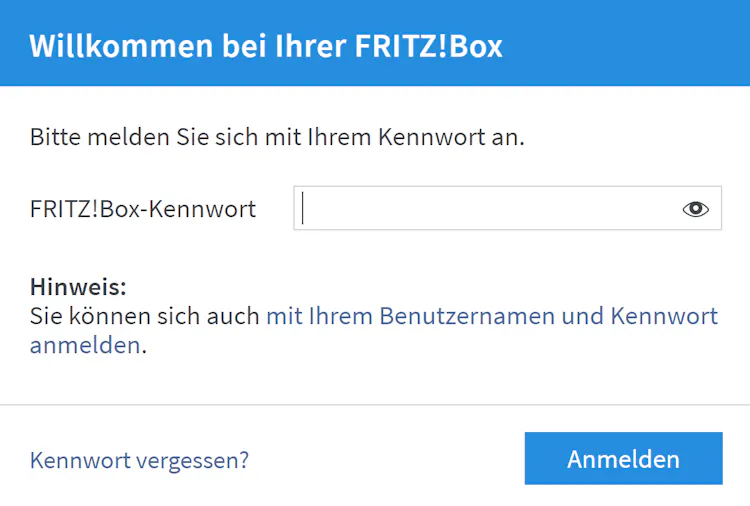
Task: Switch to username and password login
Action: tap(491, 316)
